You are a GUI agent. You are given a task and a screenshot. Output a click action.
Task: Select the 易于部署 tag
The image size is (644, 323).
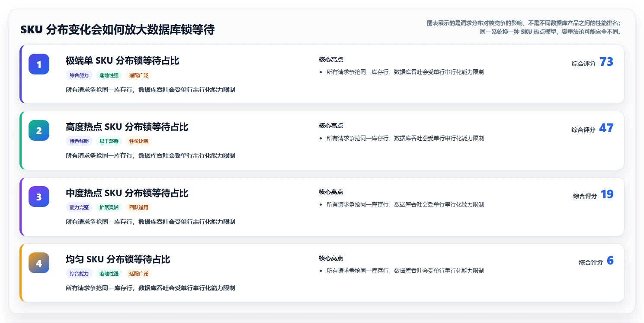[x=109, y=141]
